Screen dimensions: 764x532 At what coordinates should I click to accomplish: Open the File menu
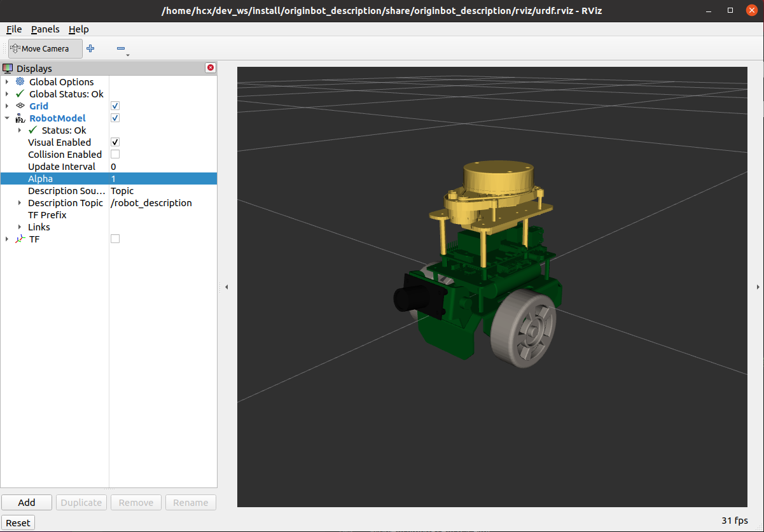14,29
